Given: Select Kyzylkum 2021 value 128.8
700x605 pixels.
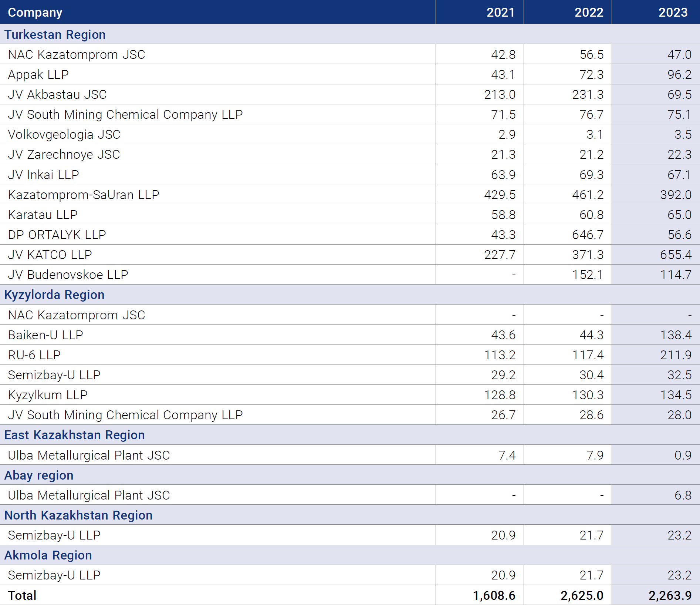Looking at the screenshot, I should [500, 395].
